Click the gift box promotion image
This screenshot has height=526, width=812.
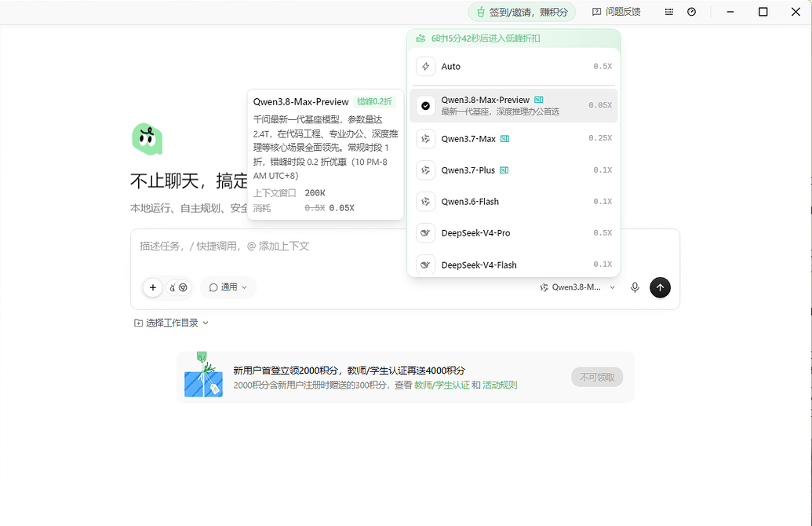[x=203, y=375]
